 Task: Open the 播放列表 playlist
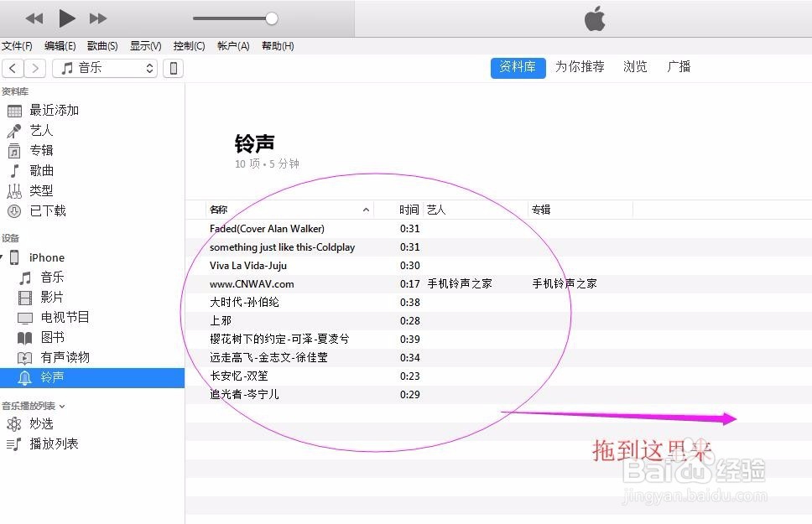(x=54, y=444)
